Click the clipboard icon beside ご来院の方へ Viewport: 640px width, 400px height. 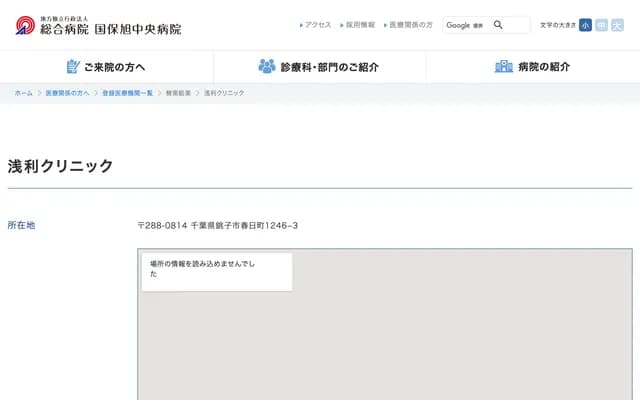(73, 67)
